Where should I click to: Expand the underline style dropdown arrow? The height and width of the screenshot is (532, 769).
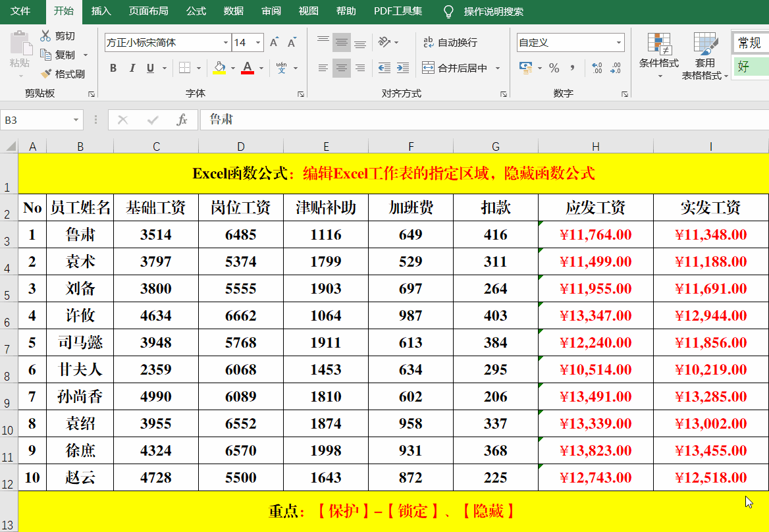click(165, 68)
